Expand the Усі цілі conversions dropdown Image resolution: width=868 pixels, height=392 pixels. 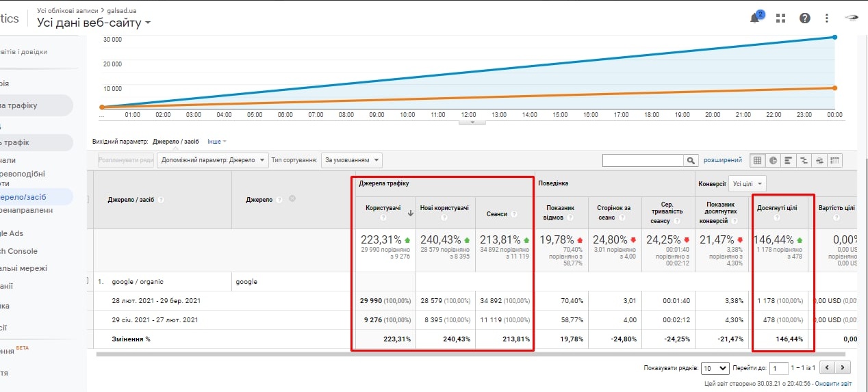[748, 183]
